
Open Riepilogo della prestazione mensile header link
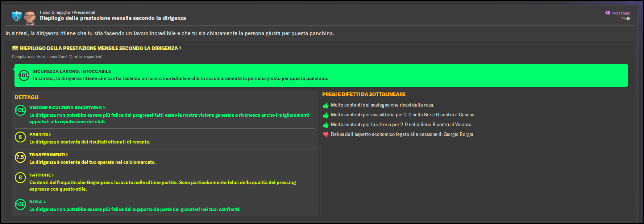[x=99, y=48]
